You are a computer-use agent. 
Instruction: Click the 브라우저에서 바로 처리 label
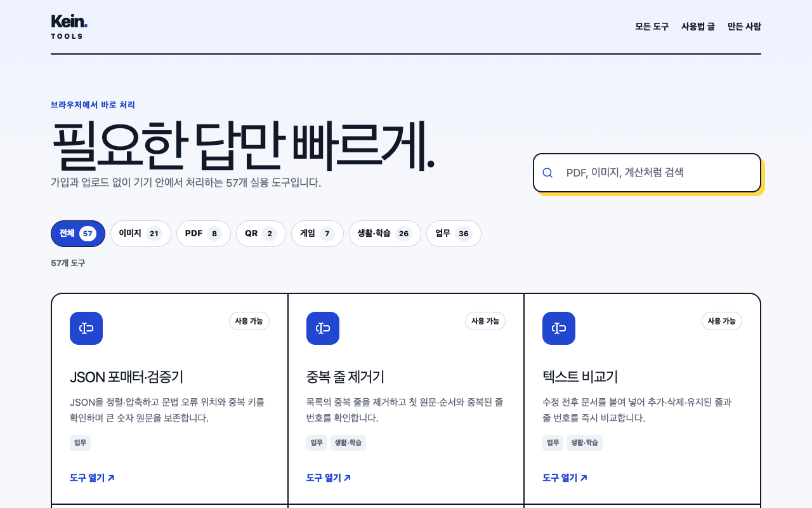pyautogui.click(x=93, y=105)
